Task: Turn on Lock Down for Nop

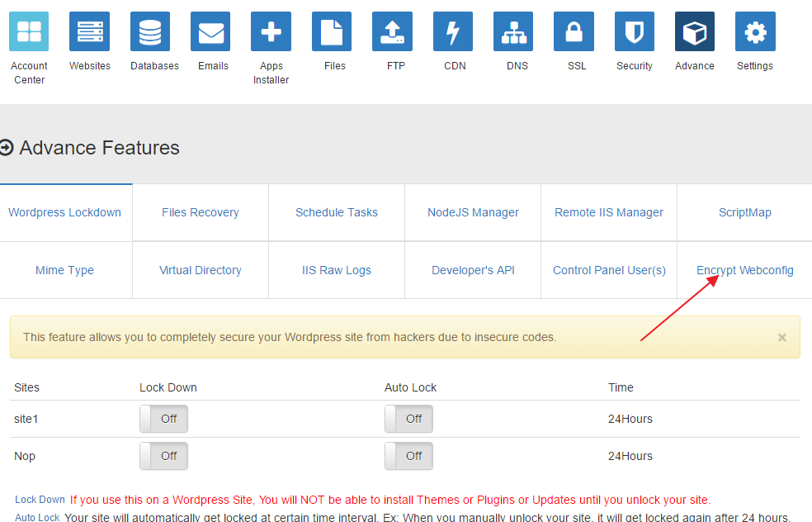Action: point(163,456)
